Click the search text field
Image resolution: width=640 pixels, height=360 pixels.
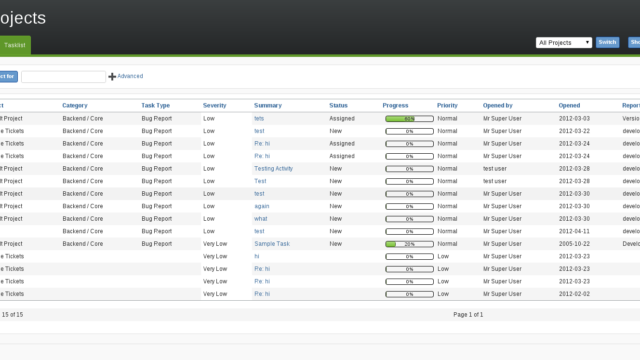[63, 76]
